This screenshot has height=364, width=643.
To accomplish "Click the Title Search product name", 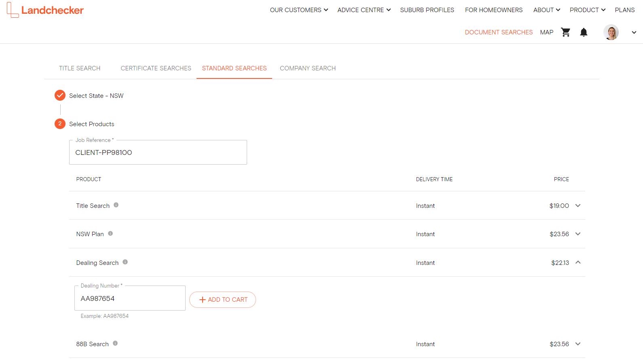I will point(93,205).
